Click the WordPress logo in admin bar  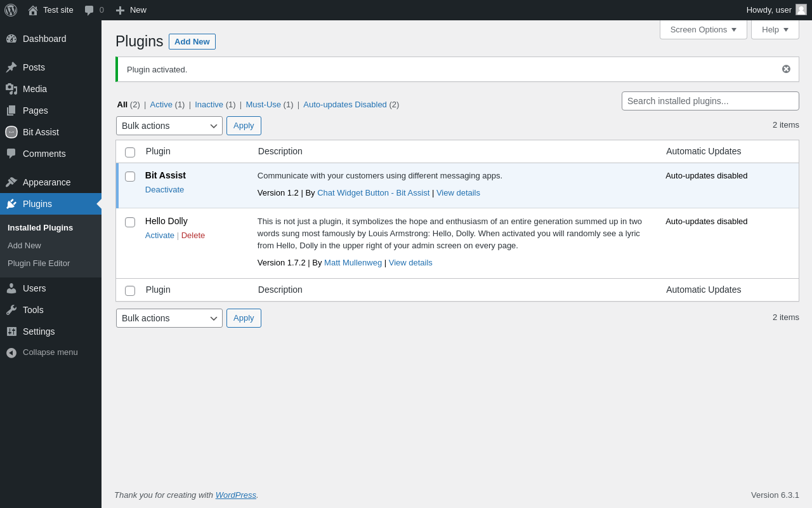pos(11,10)
